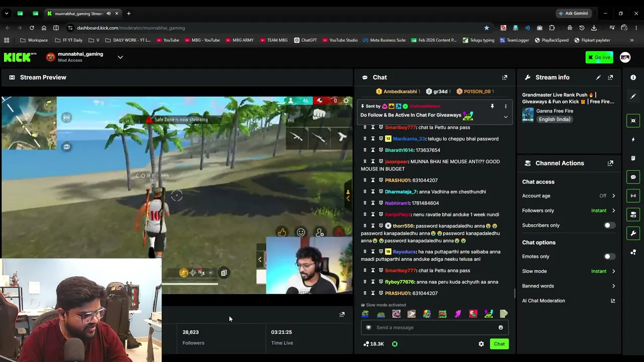Open mod actions shield for jaanpeer

coord(381,161)
